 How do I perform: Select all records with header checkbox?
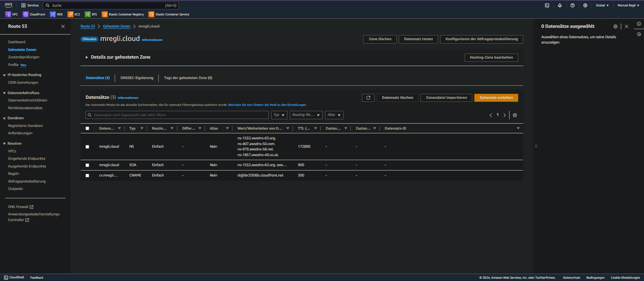[87, 128]
